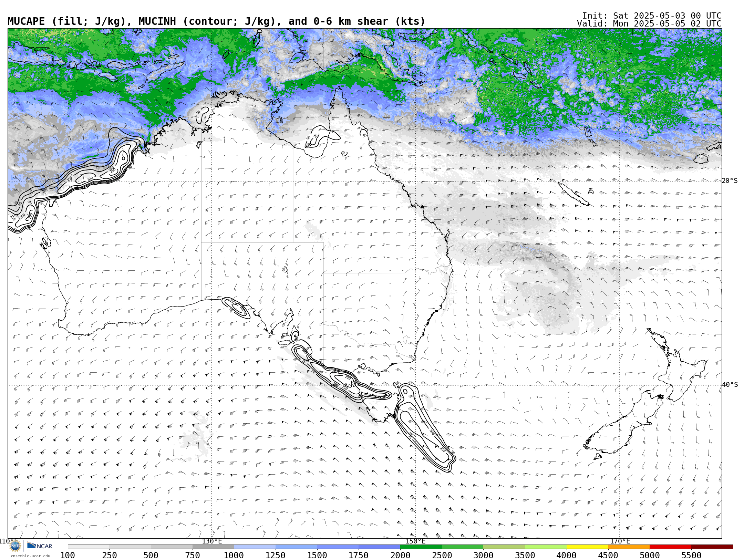The height and width of the screenshot is (560, 744).
Task: Click the chart title starting with MUCAPE
Action: click(x=216, y=21)
